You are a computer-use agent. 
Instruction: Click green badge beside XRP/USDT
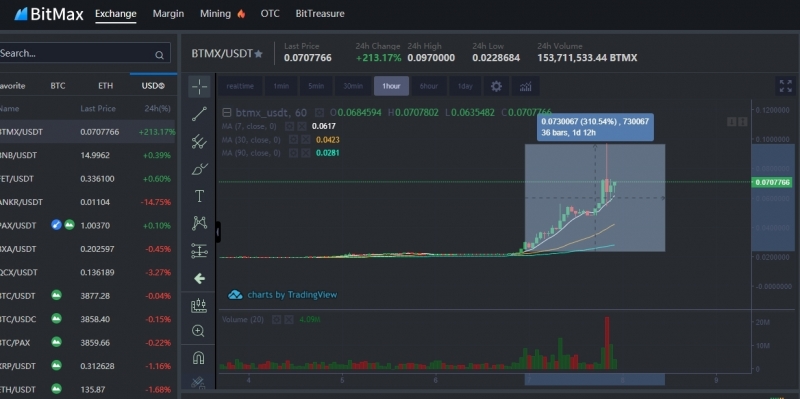(57, 365)
